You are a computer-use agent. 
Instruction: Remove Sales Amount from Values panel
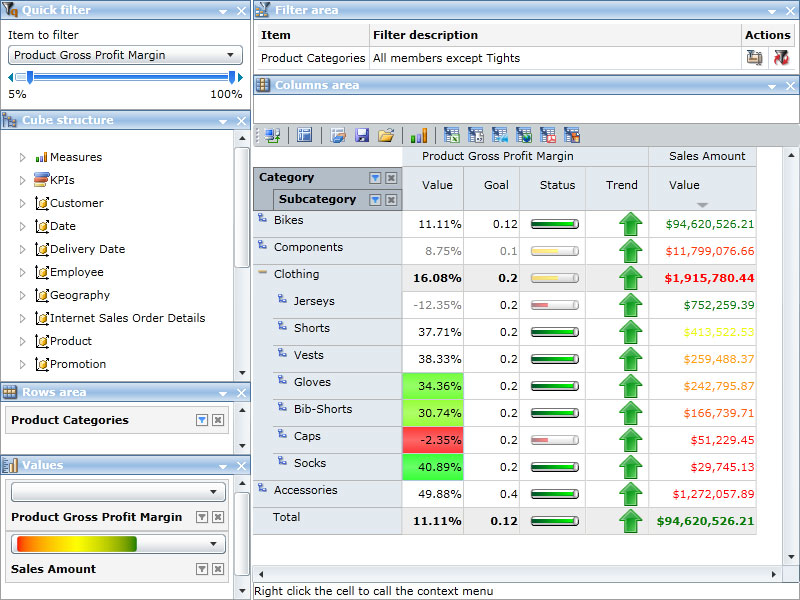218,569
